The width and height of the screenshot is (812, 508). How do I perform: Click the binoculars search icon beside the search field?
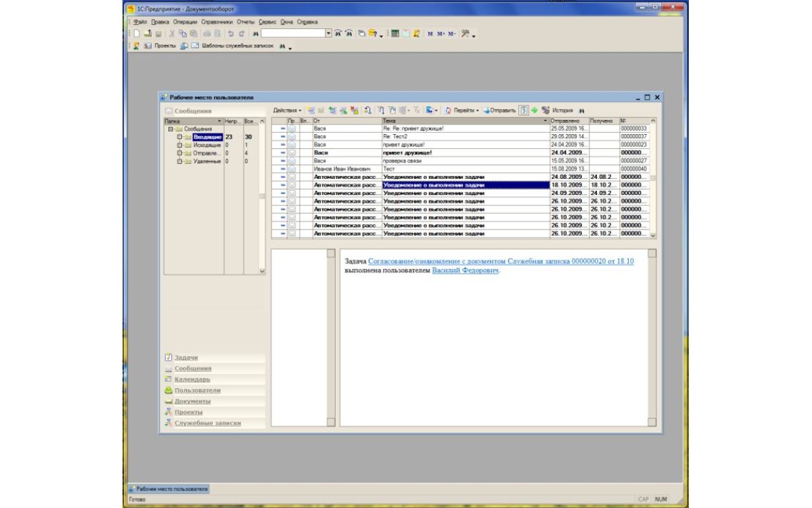click(256, 33)
